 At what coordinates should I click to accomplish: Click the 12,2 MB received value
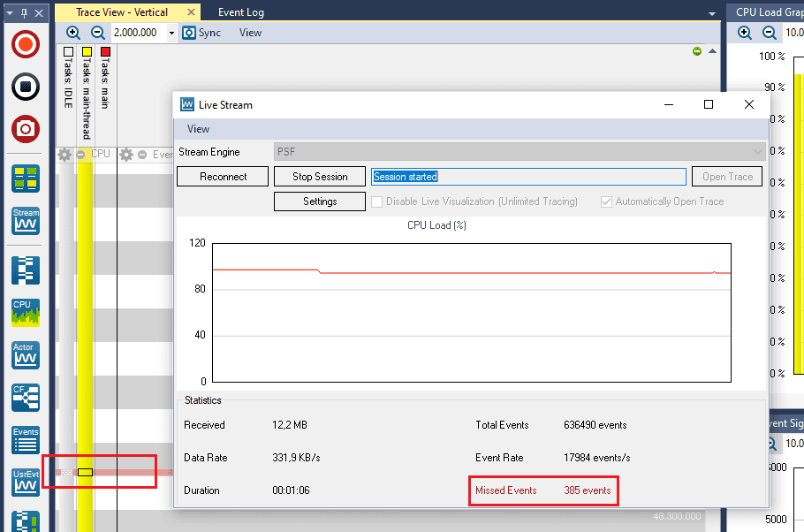coord(290,425)
